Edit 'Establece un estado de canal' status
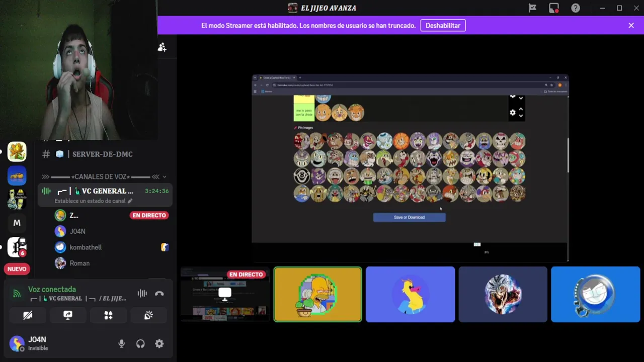 pos(93,201)
